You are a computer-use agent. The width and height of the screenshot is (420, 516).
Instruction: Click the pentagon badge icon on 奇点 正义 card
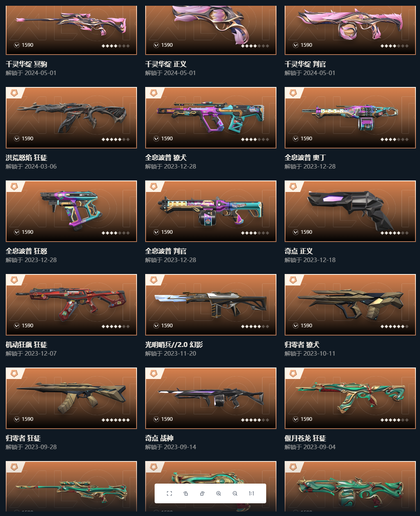pos(293,187)
